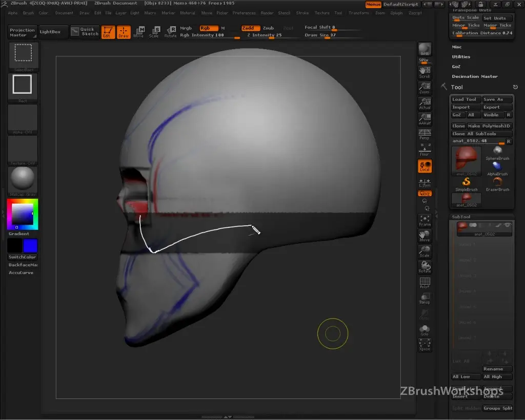Click the blue secondary color swatch

tap(30, 245)
